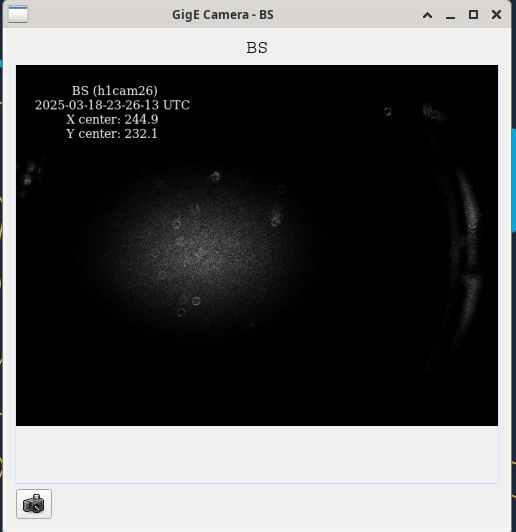This screenshot has width=516, height=532.
Task: Click the 2025-03-18 UTC timestamp overlay
Action: (112, 105)
